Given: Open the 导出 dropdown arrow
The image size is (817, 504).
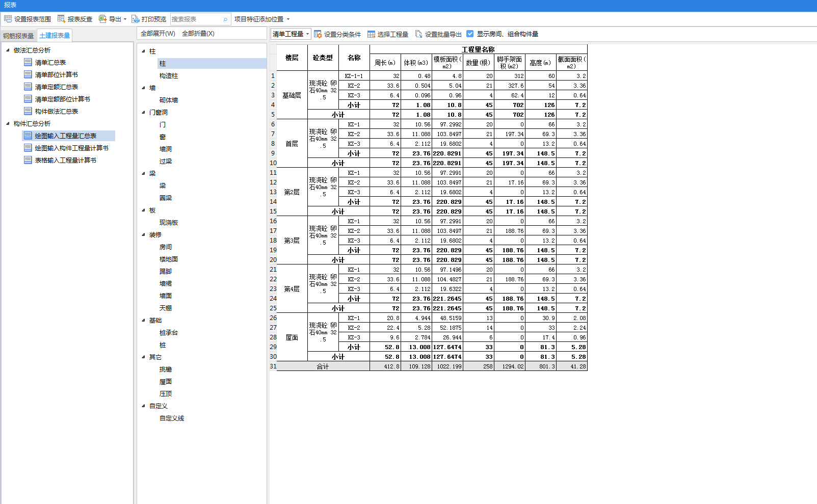Looking at the screenshot, I should tap(125, 19).
